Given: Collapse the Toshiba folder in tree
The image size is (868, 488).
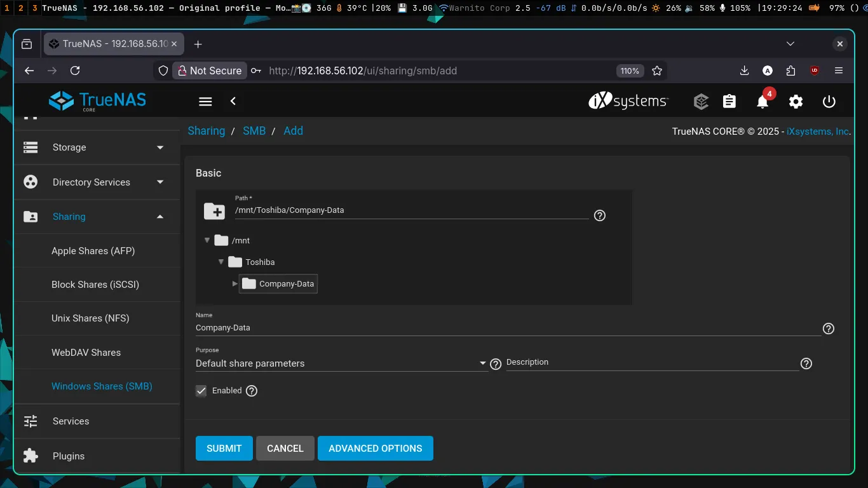Looking at the screenshot, I should pyautogui.click(x=221, y=262).
